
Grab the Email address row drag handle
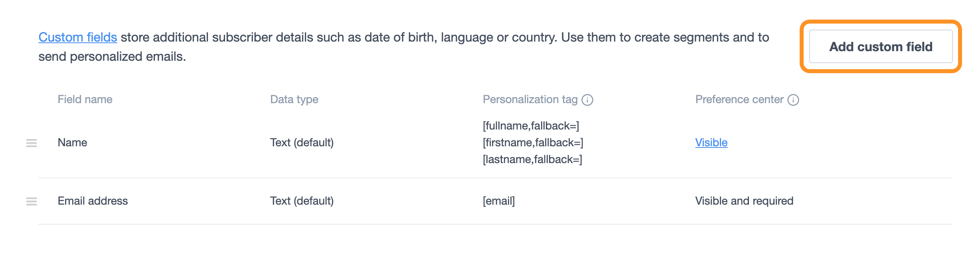[32, 201]
